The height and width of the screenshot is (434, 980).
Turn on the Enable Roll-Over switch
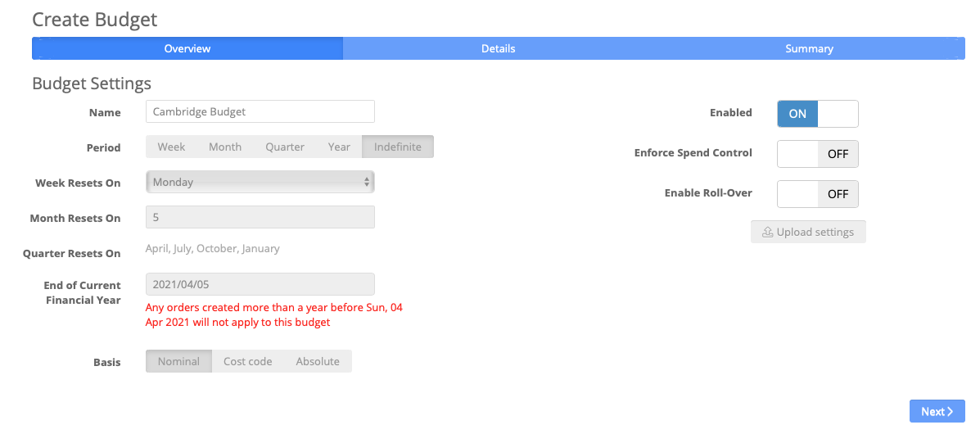(x=818, y=194)
